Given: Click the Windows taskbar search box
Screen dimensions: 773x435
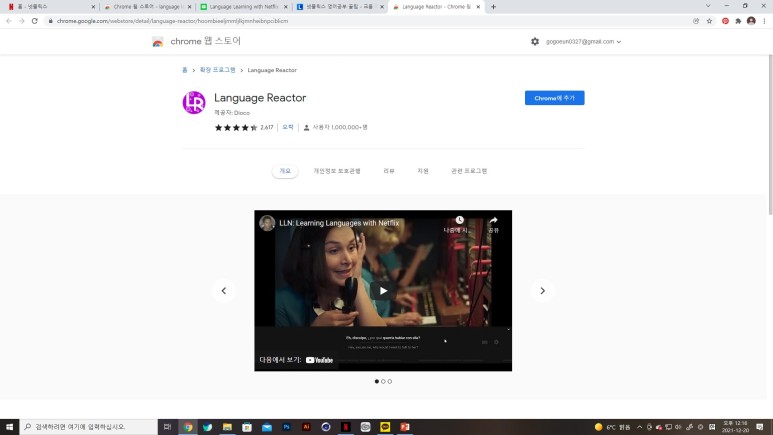Looking at the screenshot, I should [89, 427].
